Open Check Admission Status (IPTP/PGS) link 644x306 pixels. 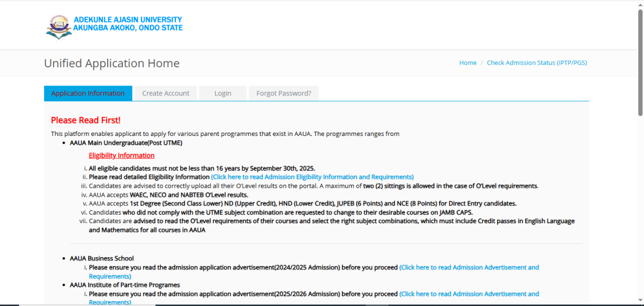(537, 63)
